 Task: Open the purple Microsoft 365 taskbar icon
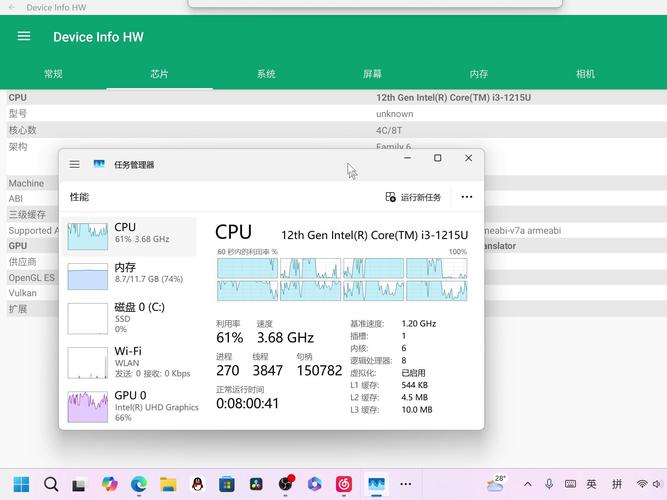tap(315, 484)
